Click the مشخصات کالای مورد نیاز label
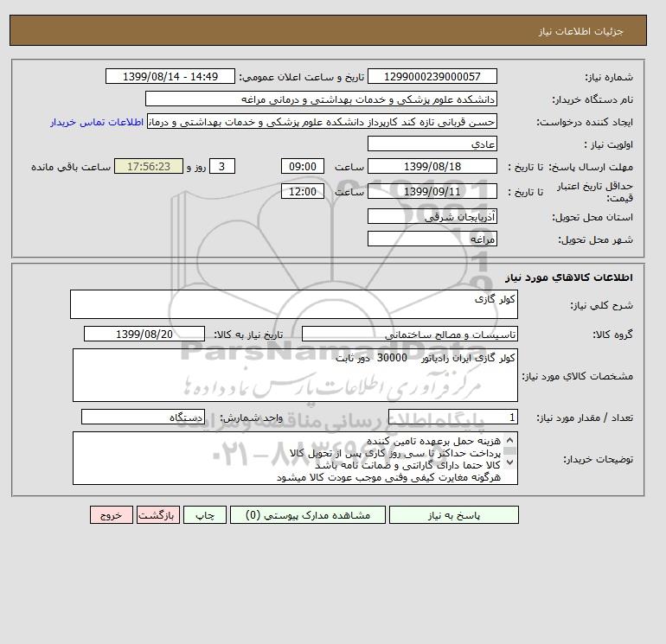 [578, 376]
